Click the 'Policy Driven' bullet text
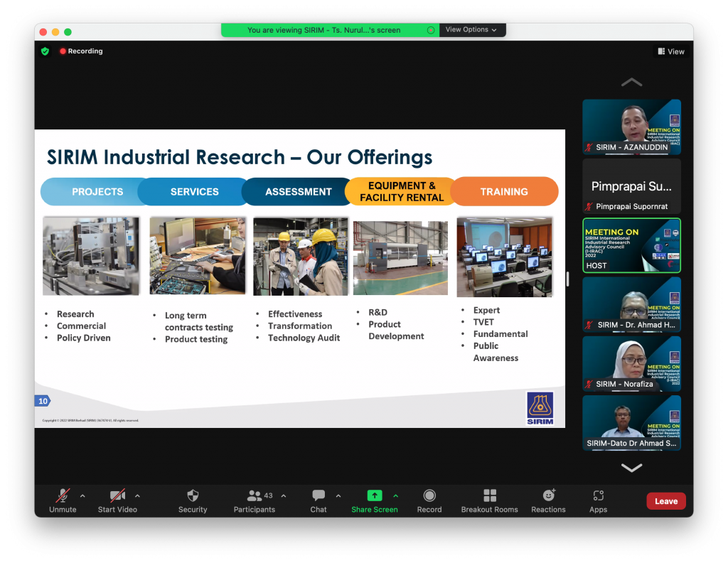This screenshot has width=728, height=563. [x=84, y=338]
